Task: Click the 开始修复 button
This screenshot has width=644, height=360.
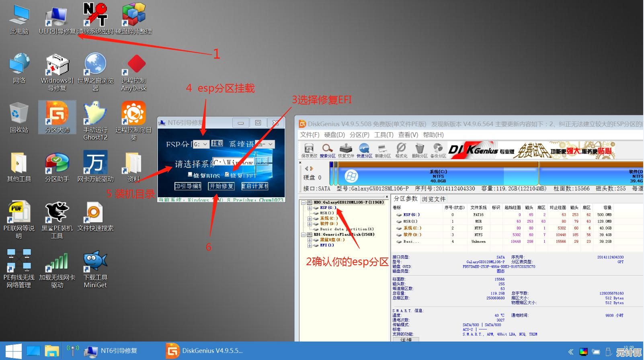Action: tap(221, 186)
